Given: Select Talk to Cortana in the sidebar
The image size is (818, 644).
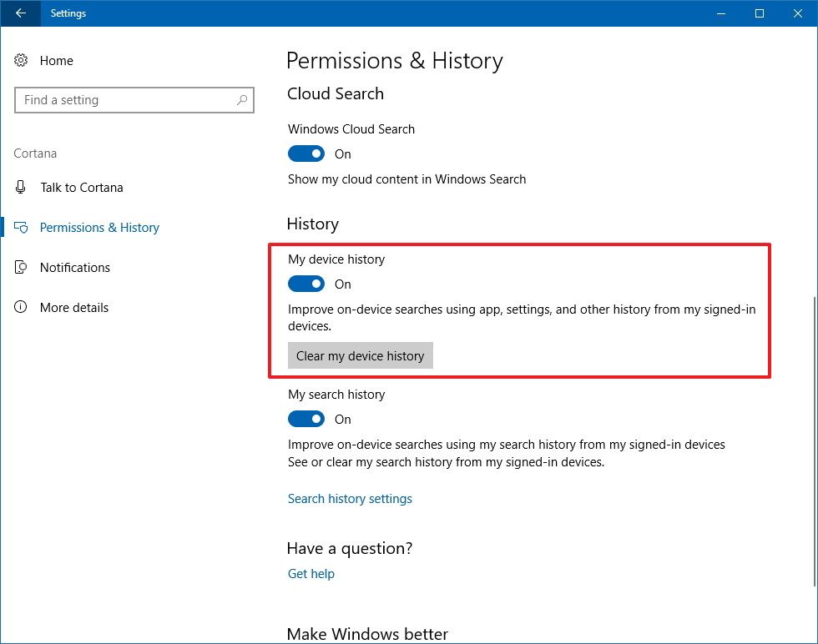Looking at the screenshot, I should coord(81,187).
